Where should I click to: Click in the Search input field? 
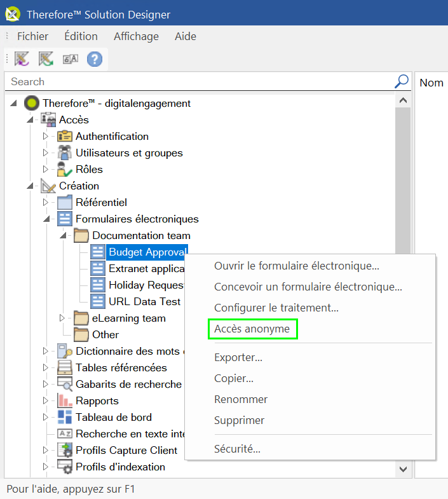(199, 81)
